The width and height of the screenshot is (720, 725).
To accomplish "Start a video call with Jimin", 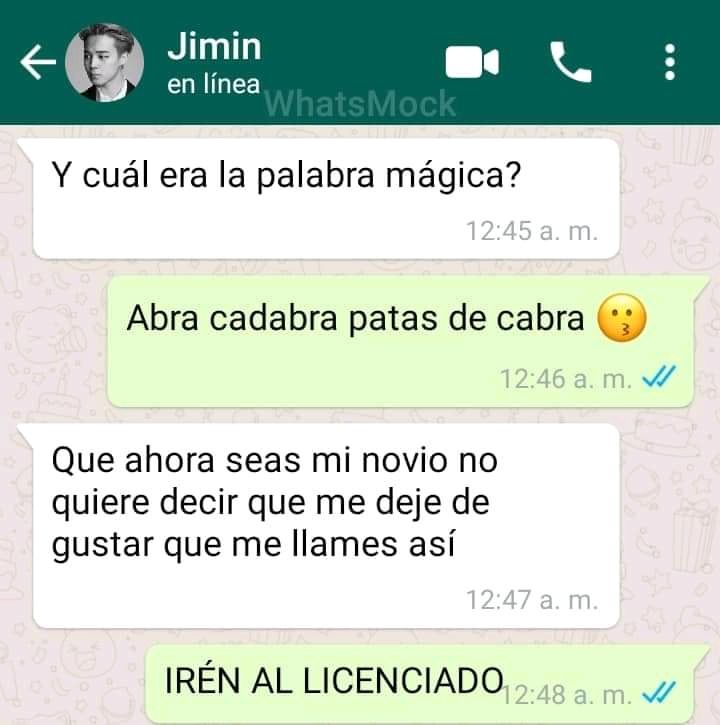I will (472, 62).
